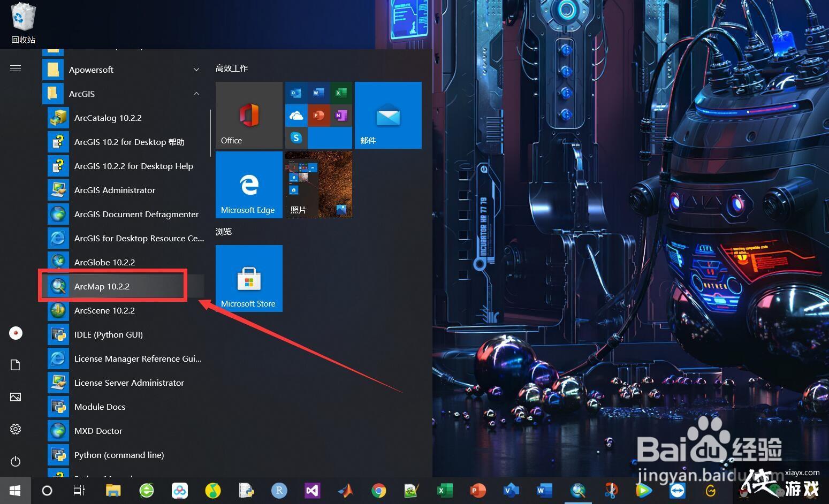Open Task View on taskbar
Screen dimensions: 829x504
click(x=79, y=491)
